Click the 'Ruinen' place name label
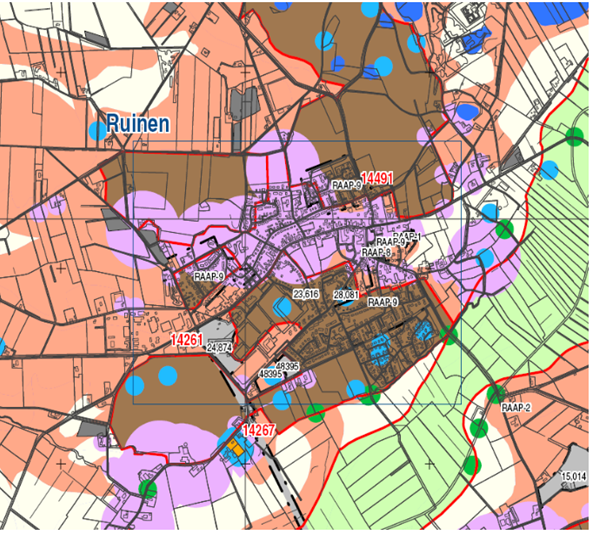 (138, 124)
